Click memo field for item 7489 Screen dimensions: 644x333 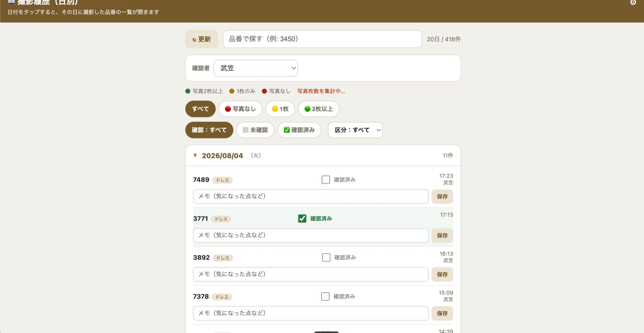coord(311,197)
